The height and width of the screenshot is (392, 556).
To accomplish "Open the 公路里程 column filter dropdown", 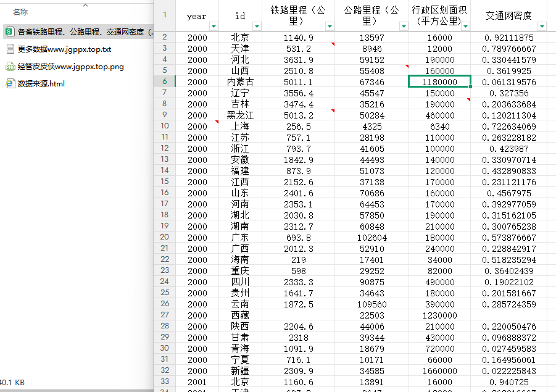I will 403,27.
